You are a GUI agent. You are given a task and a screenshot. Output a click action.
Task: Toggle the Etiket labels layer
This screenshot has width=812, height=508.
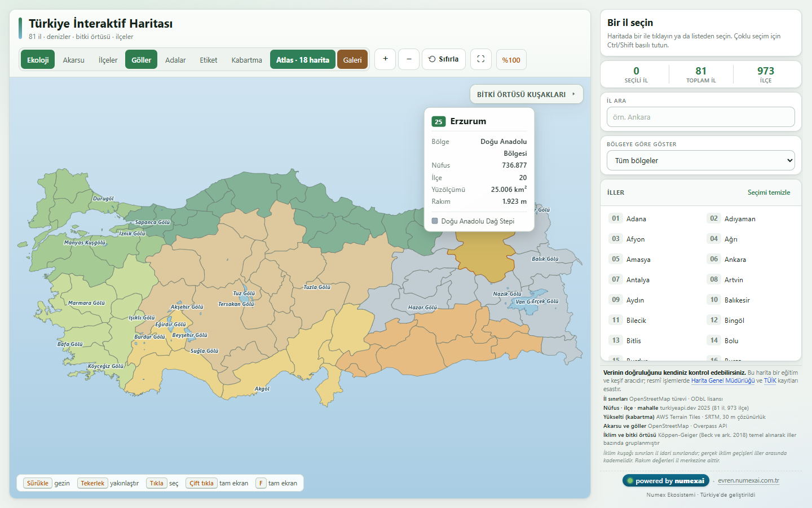coord(209,60)
